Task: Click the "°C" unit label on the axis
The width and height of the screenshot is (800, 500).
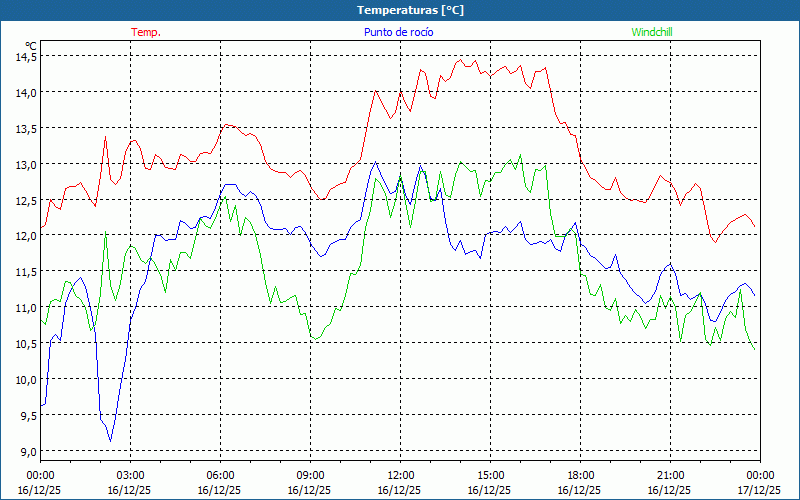Action: click(31, 46)
